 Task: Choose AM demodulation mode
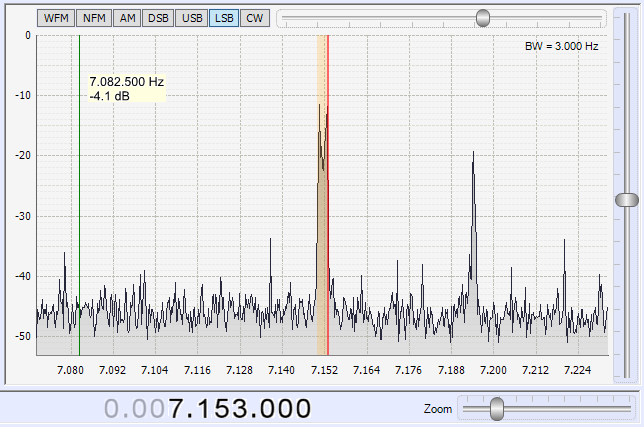pyautogui.click(x=126, y=18)
